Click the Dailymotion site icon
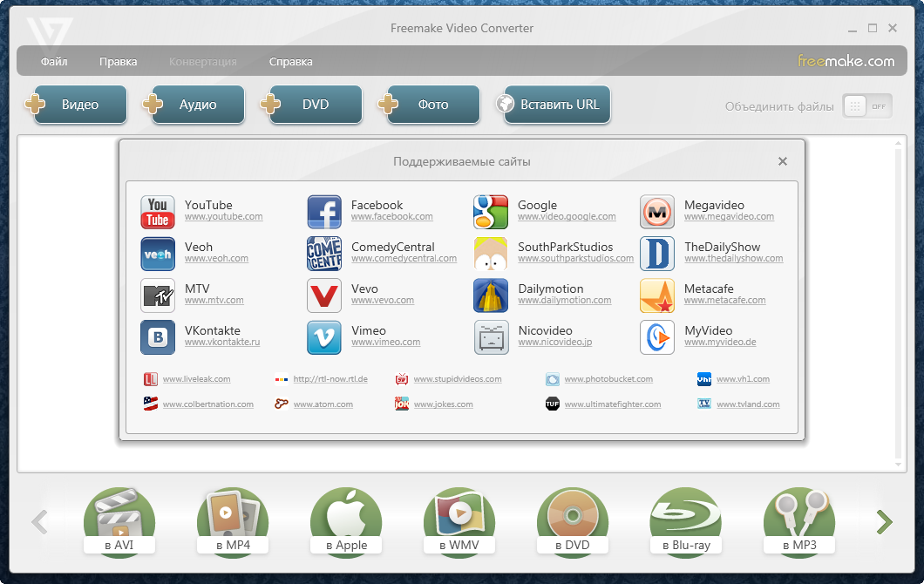This screenshot has width=924, height=584. (491, 296)
